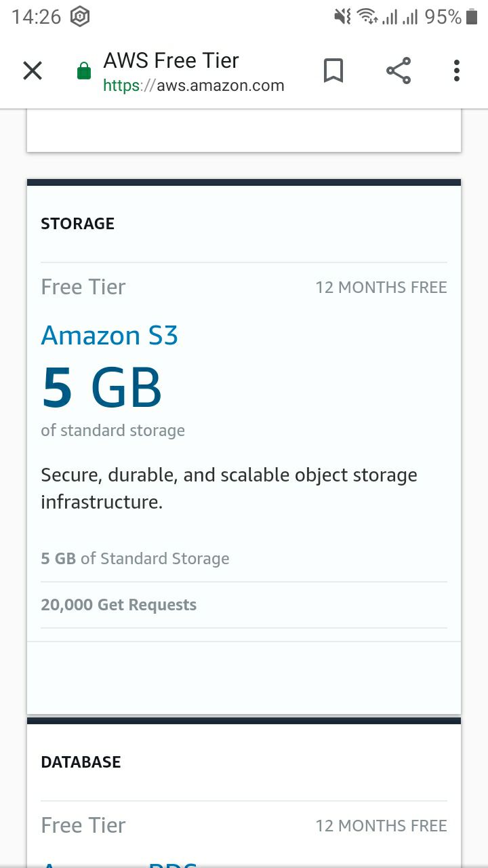Tap the hexagon notification icon in status bar
Viewport: 488px width, 868px height.
coord(80,17)
